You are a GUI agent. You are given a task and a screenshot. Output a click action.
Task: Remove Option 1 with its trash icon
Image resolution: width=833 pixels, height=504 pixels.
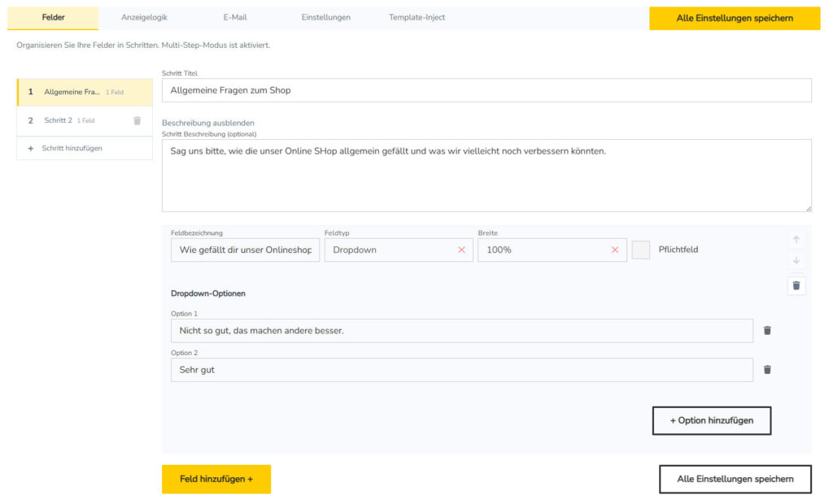(766, 330)
